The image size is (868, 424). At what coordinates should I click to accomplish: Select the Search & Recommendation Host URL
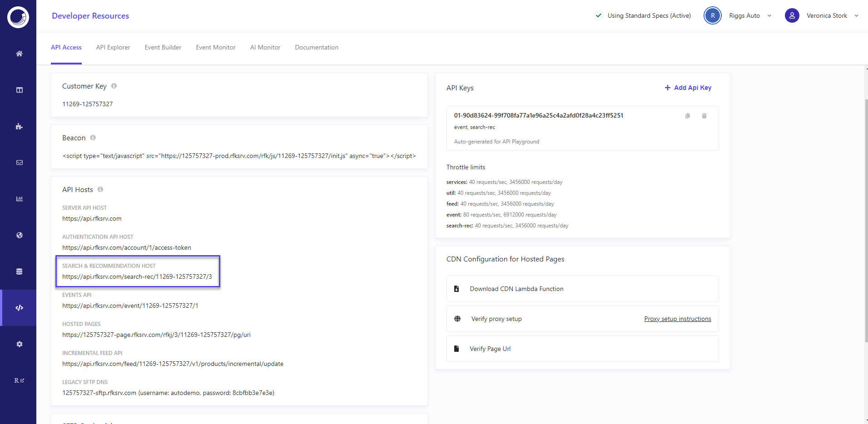pyautogui.click(x=137, y=276)
